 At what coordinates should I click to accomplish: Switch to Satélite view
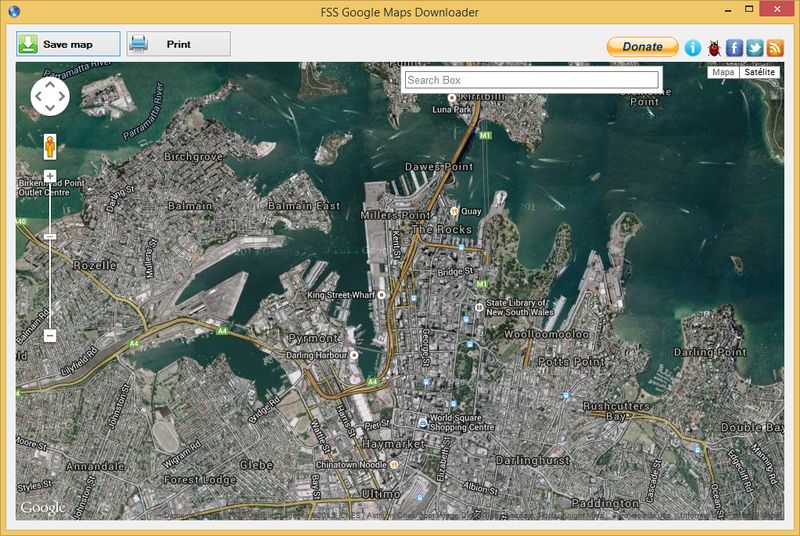[759, 72]
